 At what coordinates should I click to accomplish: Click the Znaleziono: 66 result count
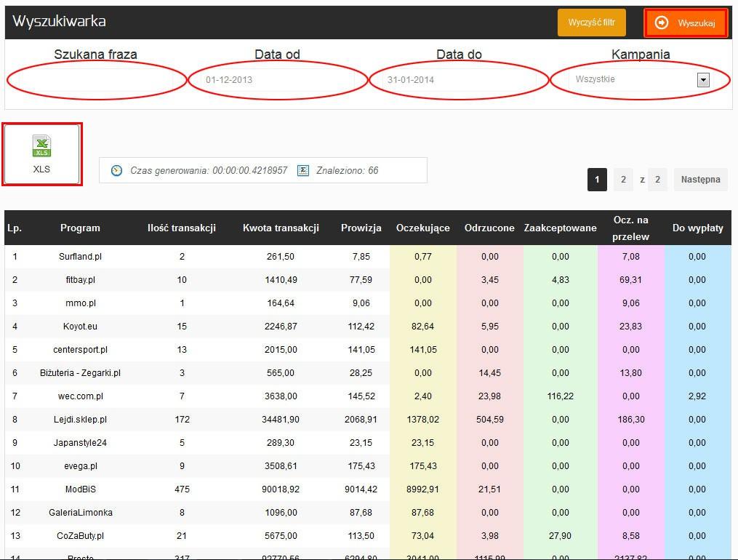pos(347,170)
